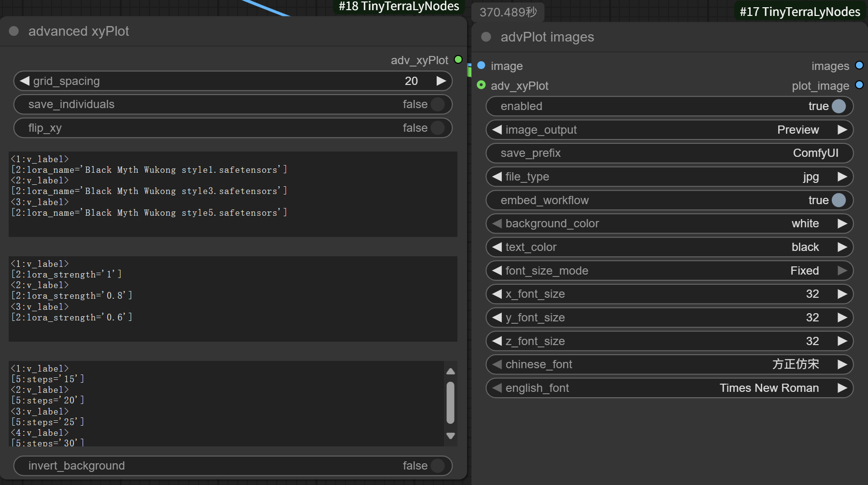This screenshot has height=485, width=868.
Task: Decrease grid_spacing with the left arrow
Action: click(x=25, y=81)
